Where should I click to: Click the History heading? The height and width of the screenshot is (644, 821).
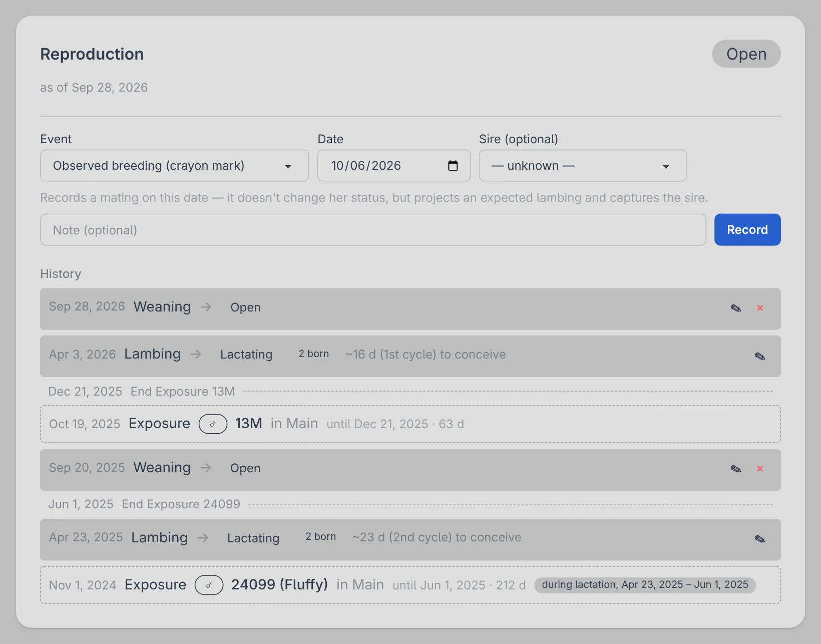click(x=61, y=274)
